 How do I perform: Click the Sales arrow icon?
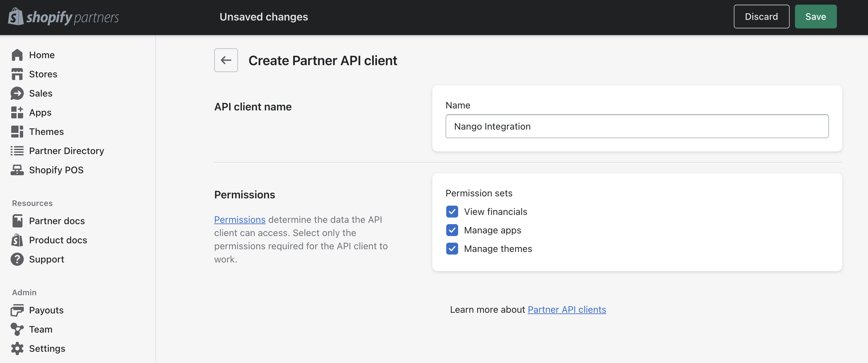pos(17,93)
